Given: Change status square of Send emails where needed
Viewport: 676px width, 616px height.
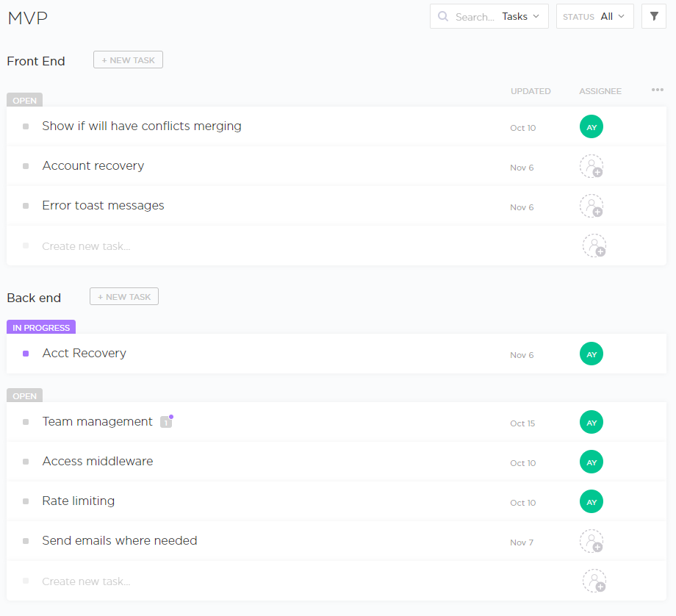Looking at the screenshot, I should (26, 541).
